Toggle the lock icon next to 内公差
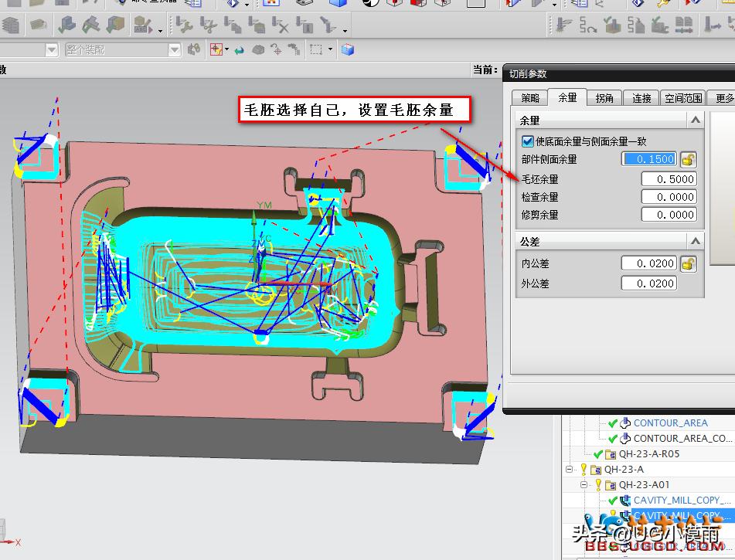This screenshot has width=735, height=560. [688, 264]
